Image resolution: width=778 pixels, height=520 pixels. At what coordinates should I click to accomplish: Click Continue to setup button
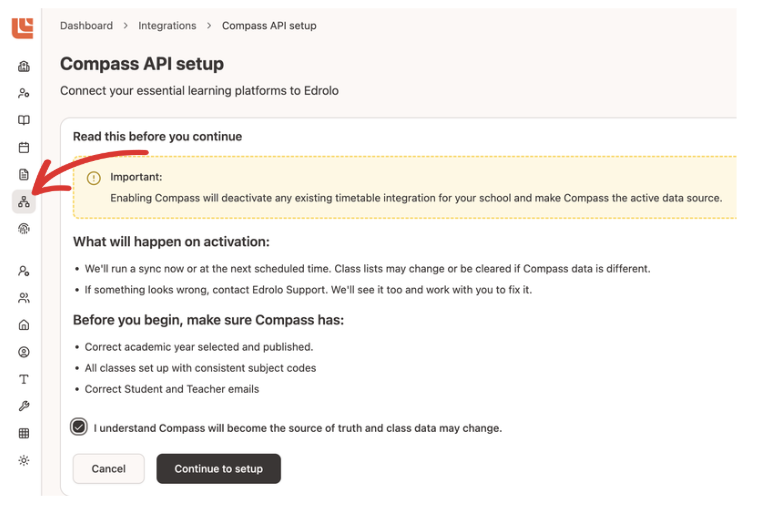point(218,468)
